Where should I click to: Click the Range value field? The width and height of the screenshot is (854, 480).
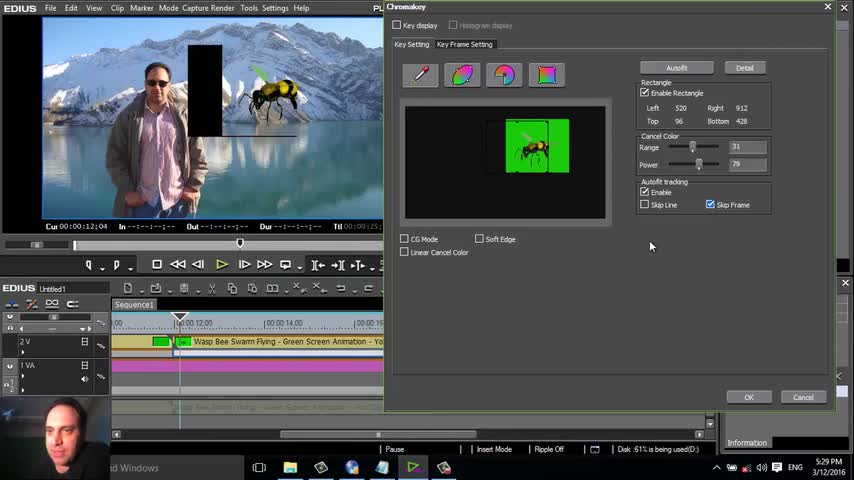(747, 147)
